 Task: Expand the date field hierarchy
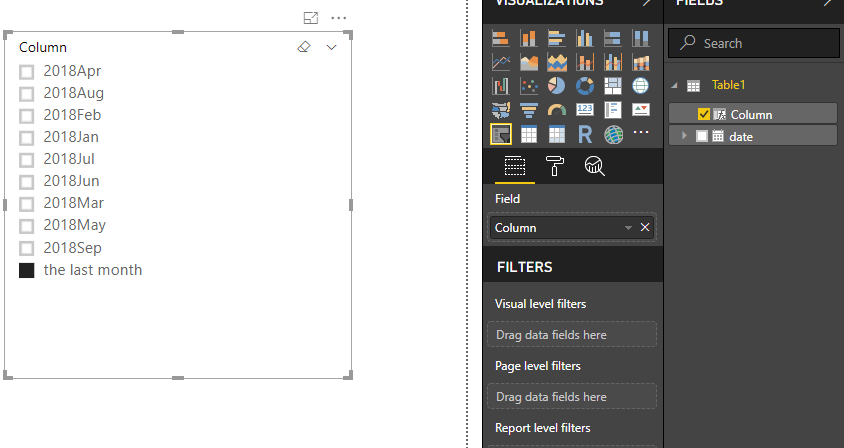[684, 136]
